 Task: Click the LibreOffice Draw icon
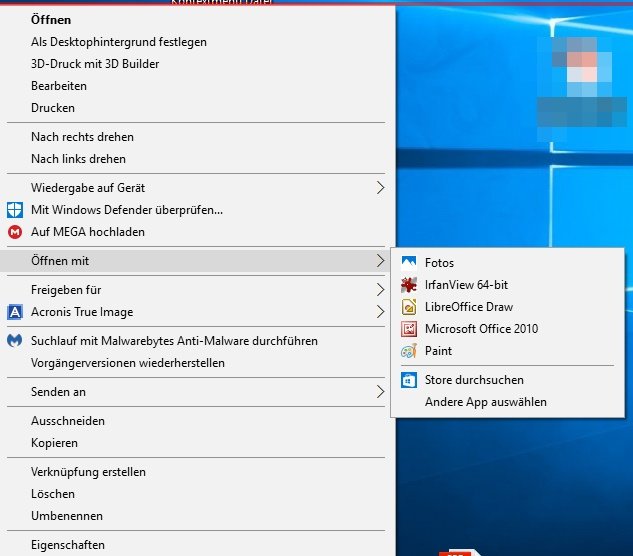(409, 307)
